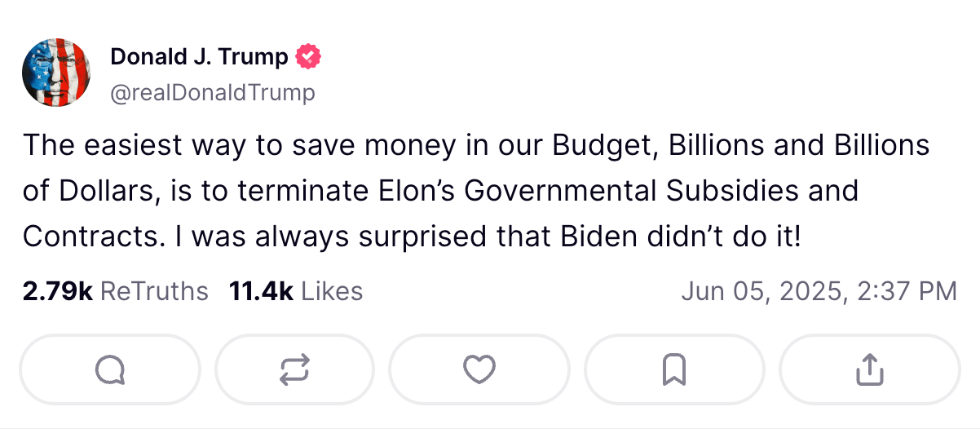Open Donald J. Trump display name link
Screen dimensions: 980x429
[x=199, y=57]
